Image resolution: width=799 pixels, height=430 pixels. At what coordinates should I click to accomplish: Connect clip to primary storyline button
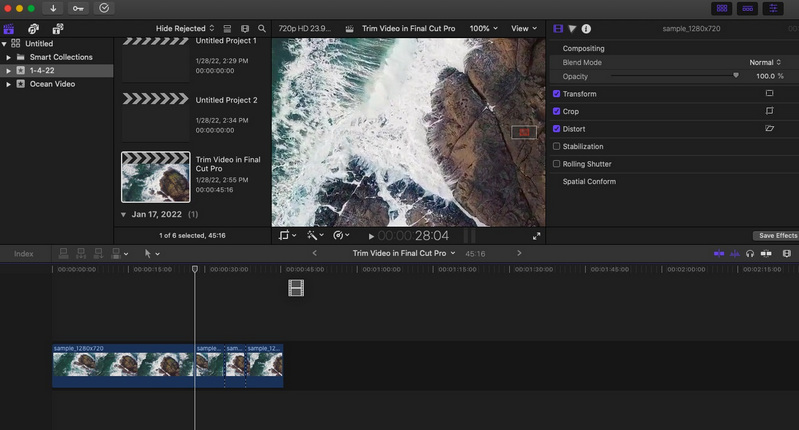[64, 253]
